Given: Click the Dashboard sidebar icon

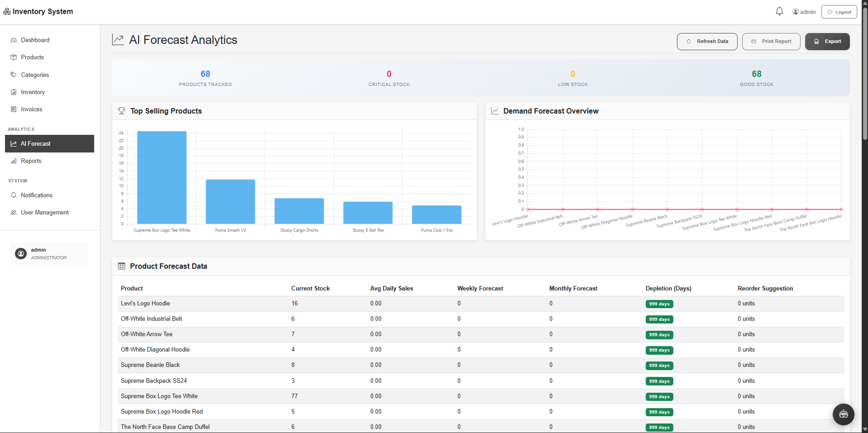Looking at the screenshot, I should tap(14, 40).
